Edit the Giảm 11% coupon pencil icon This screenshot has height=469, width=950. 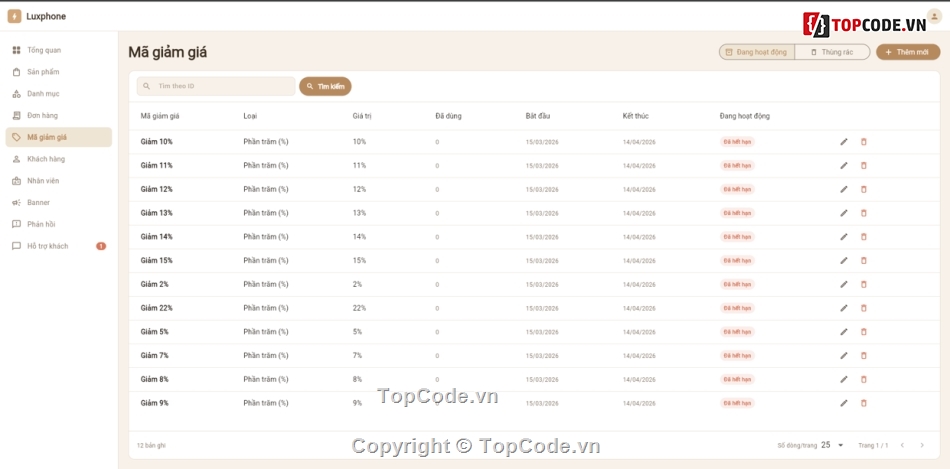coord(844,165)
